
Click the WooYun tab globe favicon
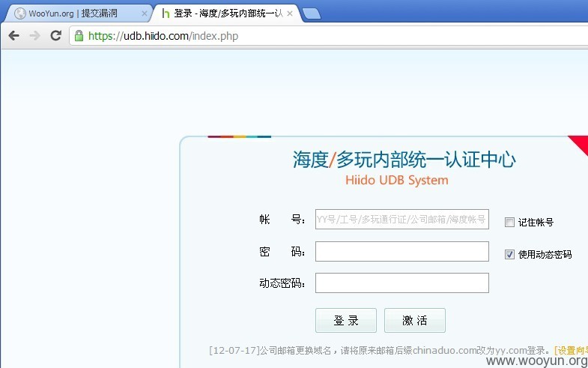coord(20,13)
